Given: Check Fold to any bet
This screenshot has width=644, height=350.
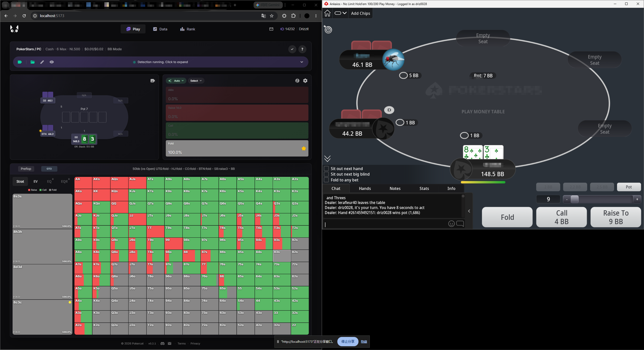Looking at the screenshot, I should click(x=326, y=180).
